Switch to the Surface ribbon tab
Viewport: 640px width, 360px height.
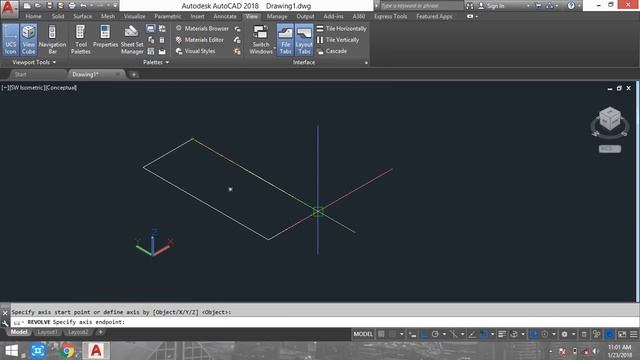tap(82, 16)
